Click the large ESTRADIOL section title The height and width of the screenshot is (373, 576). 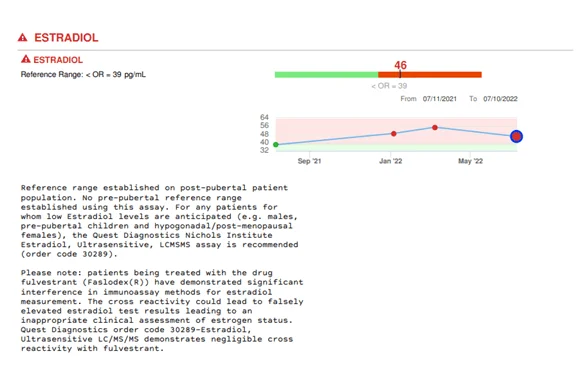pyautogui.click(x=66, y=37)
